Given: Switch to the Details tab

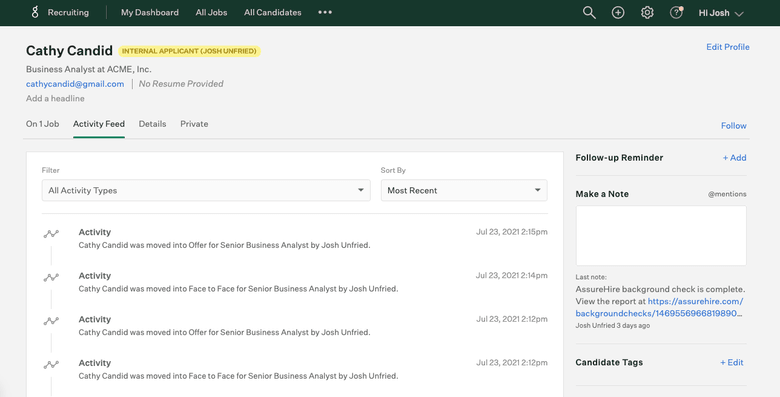Looking at the screenshot, I should pos(152,124).
